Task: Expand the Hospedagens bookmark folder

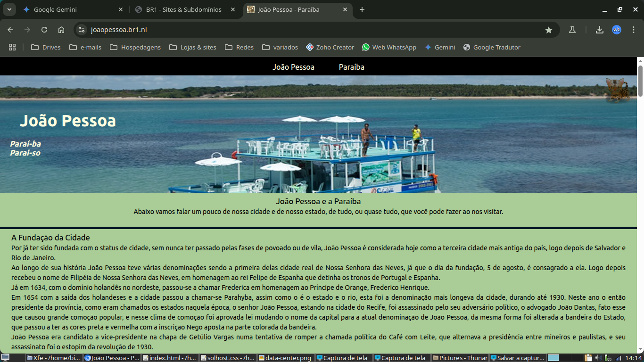Action: tap(135, 47)
